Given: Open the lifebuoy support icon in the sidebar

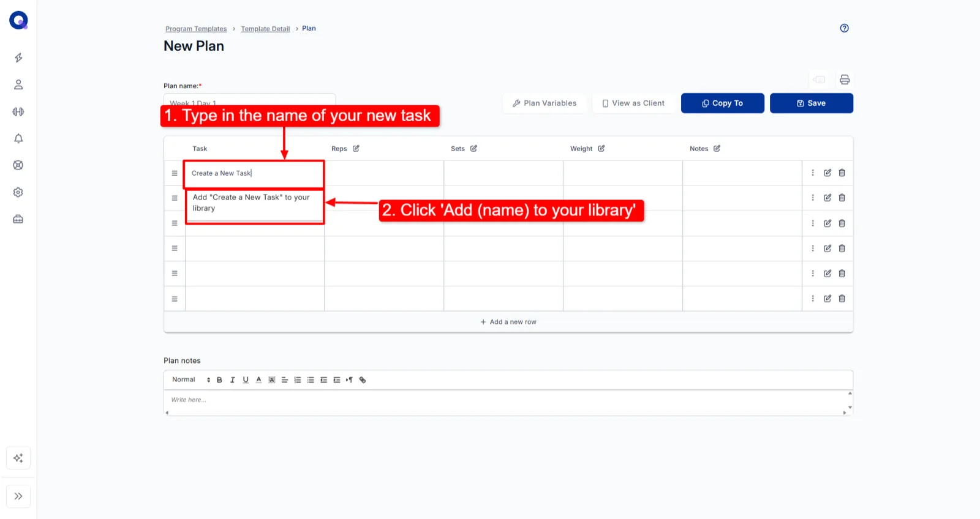Looking at the screenshot, I should tap(18, 165).
